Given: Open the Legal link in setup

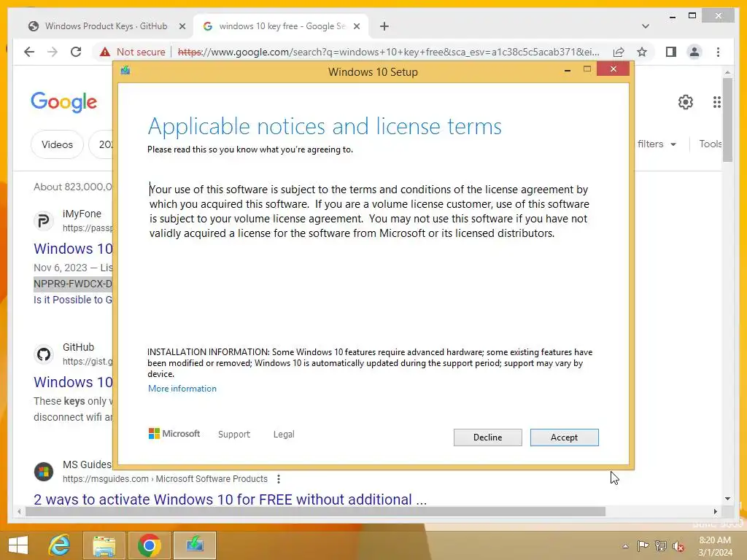Looking at the screenshot, I should pos(284,435).
